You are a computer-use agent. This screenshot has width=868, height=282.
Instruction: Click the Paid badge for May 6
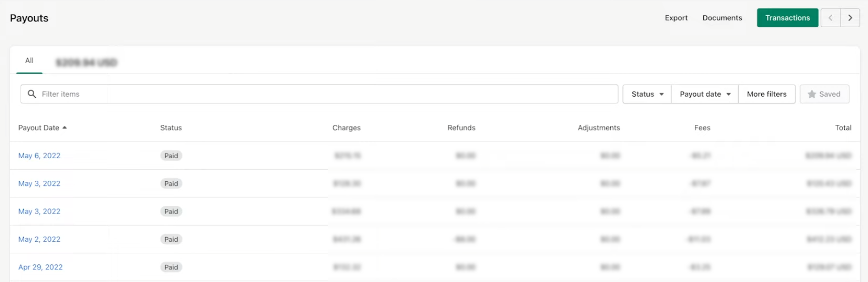click(x=171, y=156)
